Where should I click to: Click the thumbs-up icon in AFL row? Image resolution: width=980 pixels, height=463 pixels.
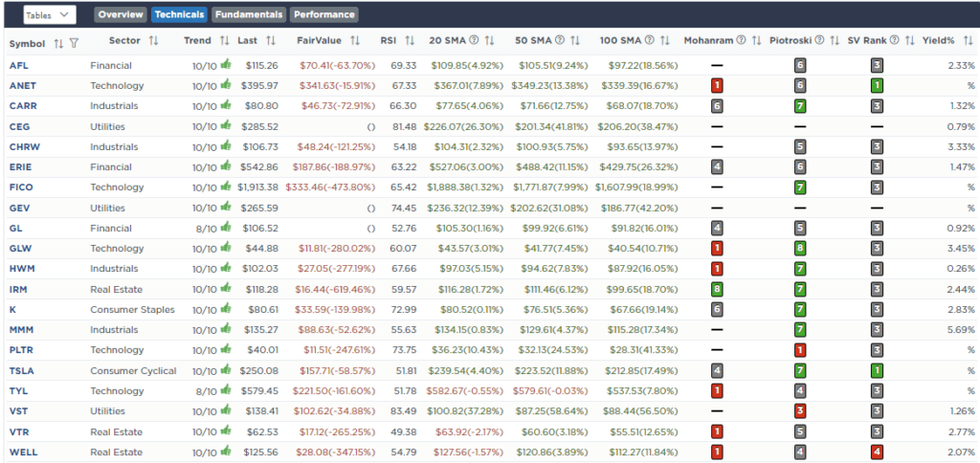pos(226,64)
